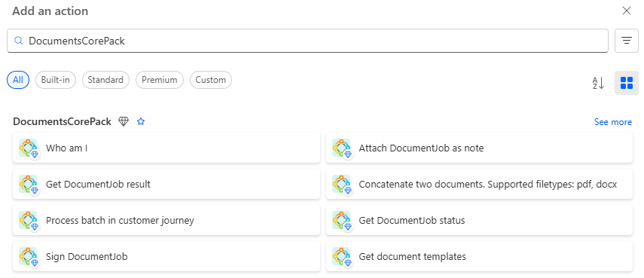Click the Add an action title

coord(50,11)
